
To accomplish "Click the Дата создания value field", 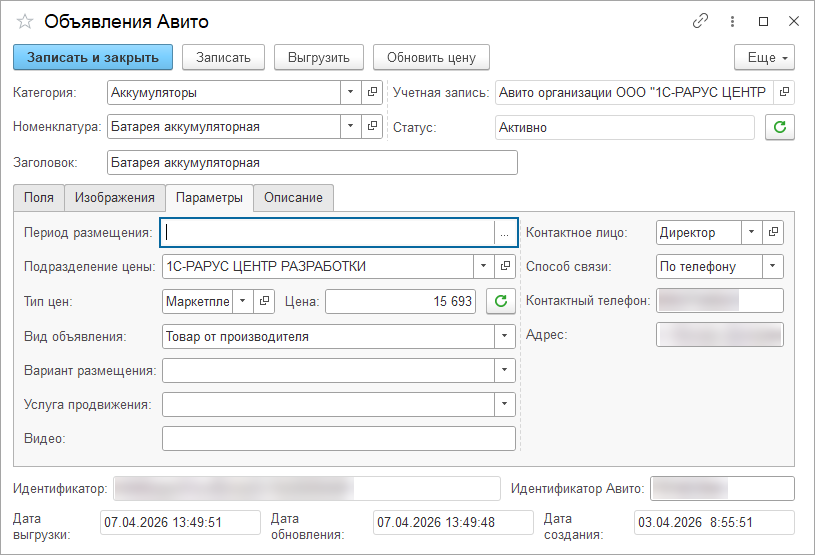I will pyautogui.click(x=714, y=522).
